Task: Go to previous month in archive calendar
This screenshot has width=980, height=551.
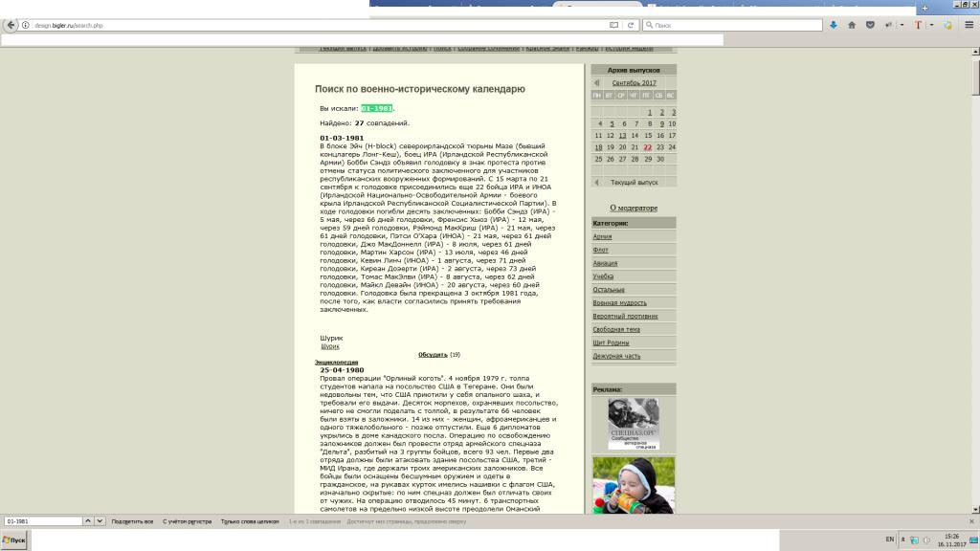Action: tap(596, 83)
